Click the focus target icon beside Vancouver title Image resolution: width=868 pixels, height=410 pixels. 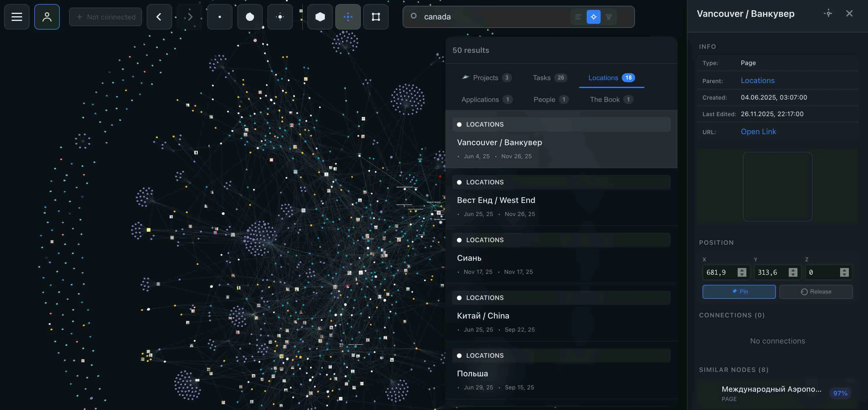(828, 13)
